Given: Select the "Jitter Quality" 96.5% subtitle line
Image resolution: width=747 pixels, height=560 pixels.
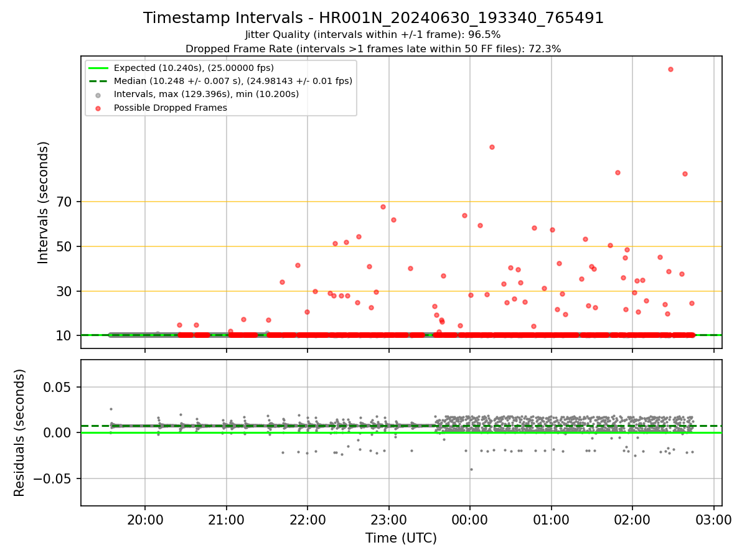Looking at the screenshot, I should [373, 35].
